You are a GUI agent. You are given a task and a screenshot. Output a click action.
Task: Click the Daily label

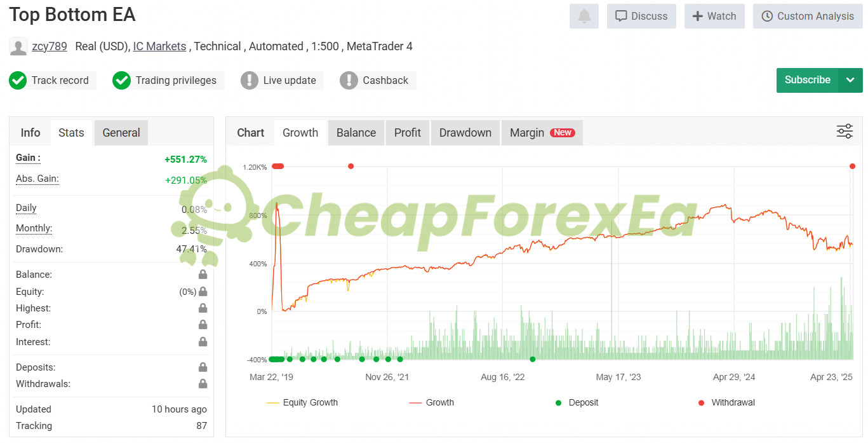[x=26, y=208]
